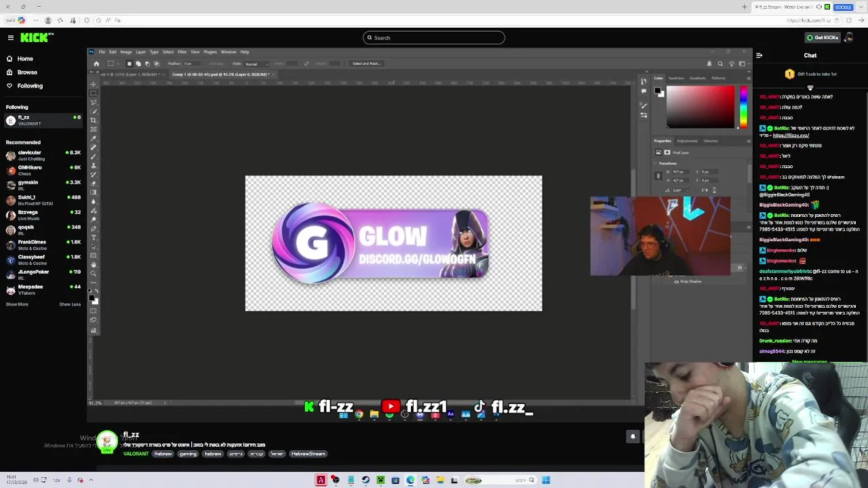Viewport: 868px width, 488px height.
Task: Pick a color in the red color field
Action: [701, 106]
